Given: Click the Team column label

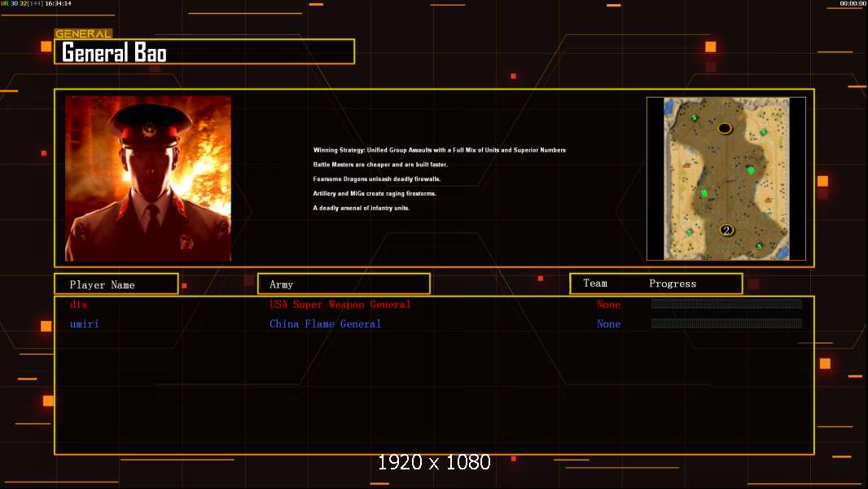Looking at the screenshot, I should click(595, 283).
